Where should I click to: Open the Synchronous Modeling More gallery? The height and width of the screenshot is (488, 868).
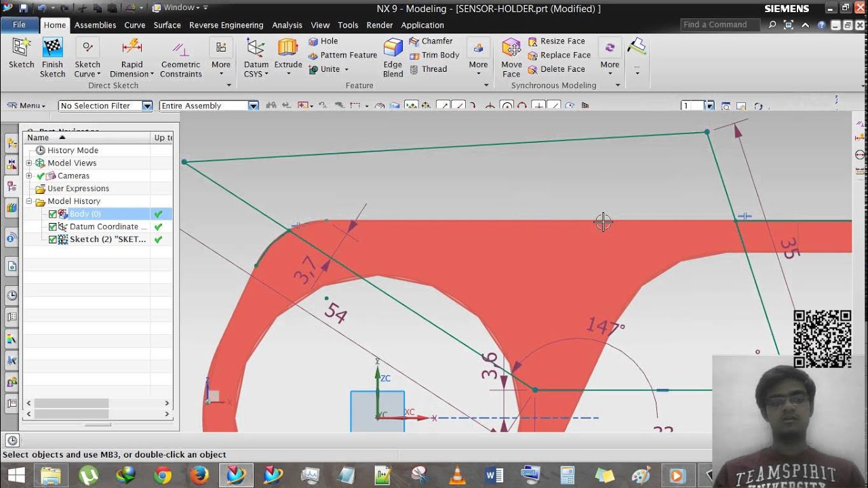(610, 56)
